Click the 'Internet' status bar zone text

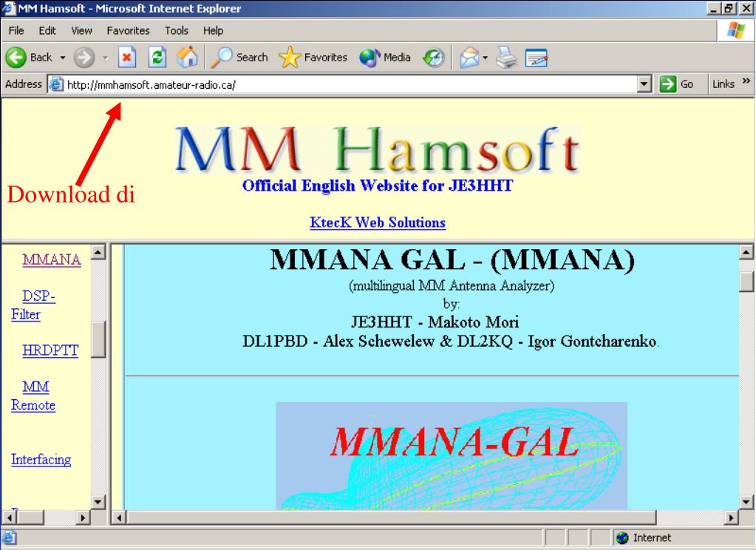[x=652, y=537]
